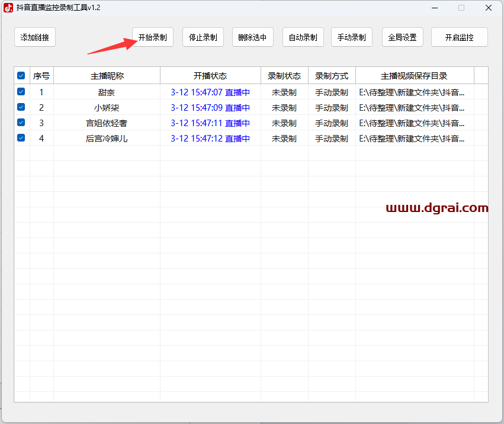The height and width of the screenshot is (424, 504).
Task: Click 未录制 in the 后宫冷婶儿 row
Action: tap(284, 139)
